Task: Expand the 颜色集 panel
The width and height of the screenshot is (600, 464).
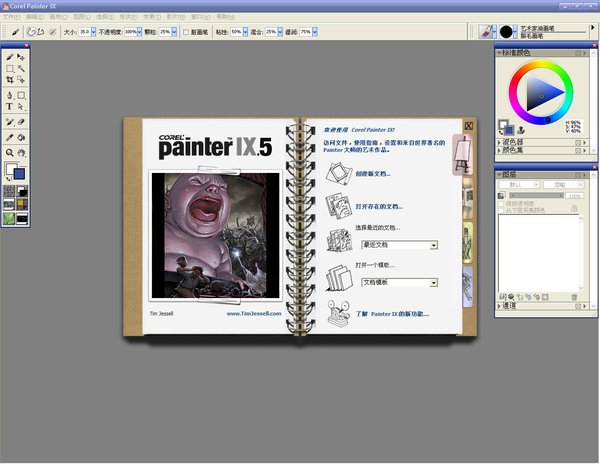Action: [x=499, y=150]
